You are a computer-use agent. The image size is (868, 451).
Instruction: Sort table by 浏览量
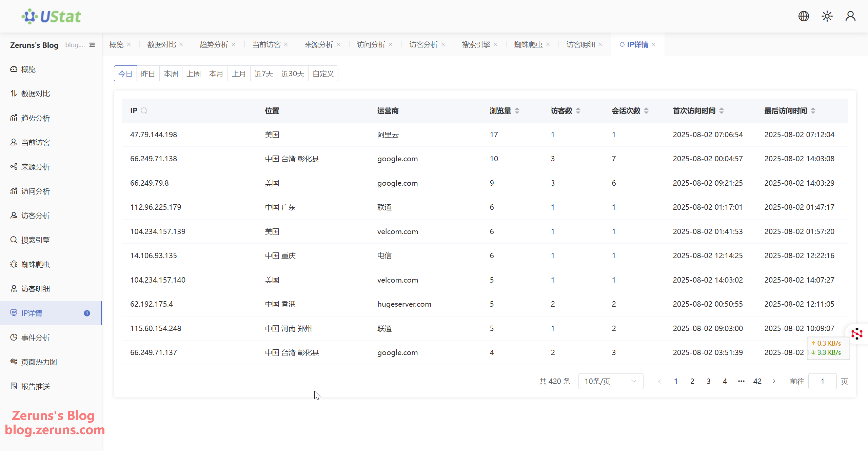click(x=517, y=111)
